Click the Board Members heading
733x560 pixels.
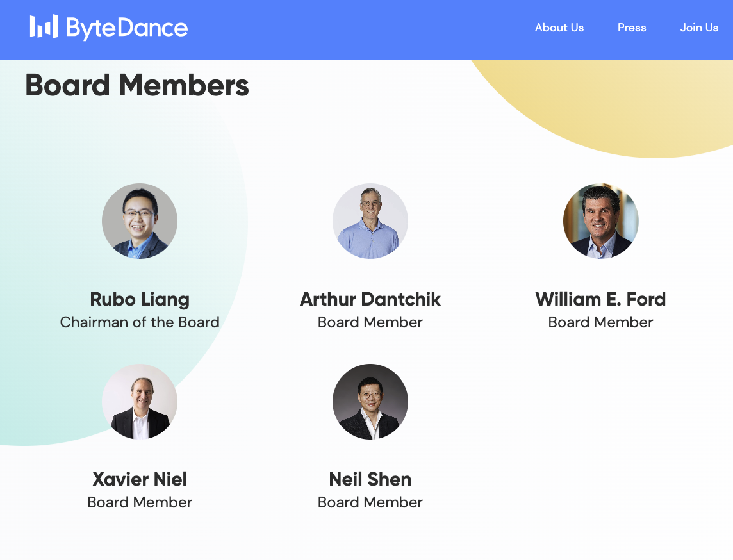tap(137, 85)
